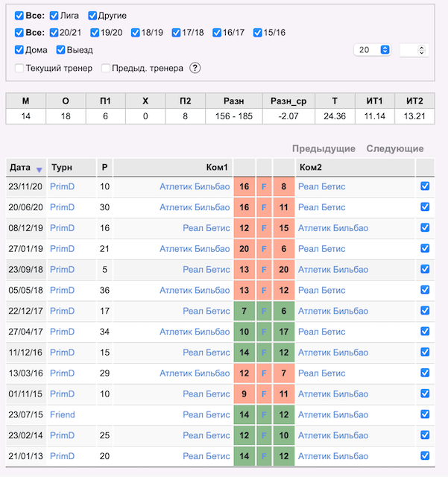Uncheck the 21/01/13 match row checkbox

pyautogui.click(x=425, y=455)
